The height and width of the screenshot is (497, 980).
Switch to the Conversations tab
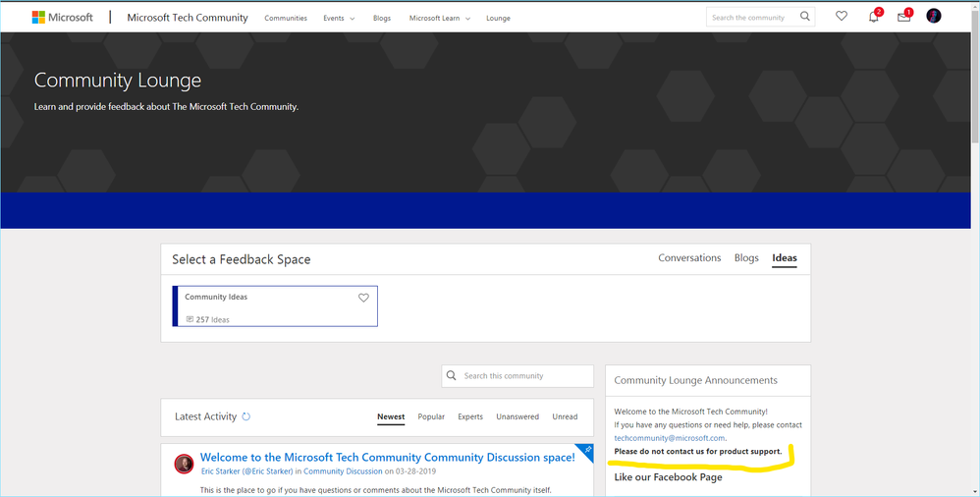(x=689, y=257)
